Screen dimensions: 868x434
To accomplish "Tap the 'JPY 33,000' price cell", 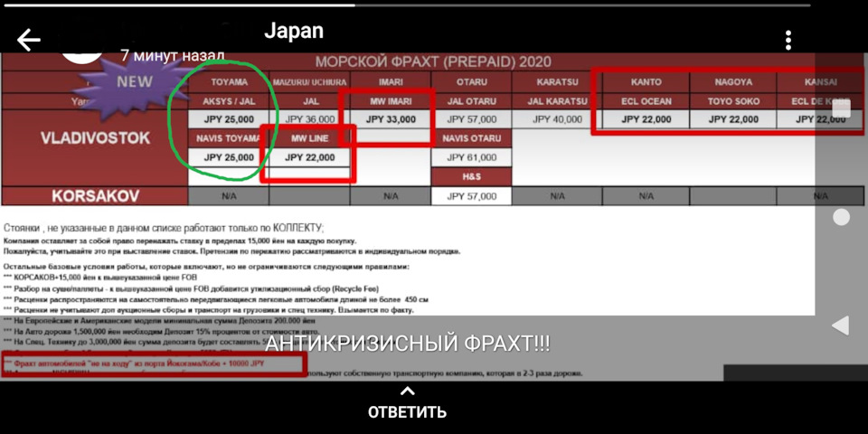I will pos(391,119).
